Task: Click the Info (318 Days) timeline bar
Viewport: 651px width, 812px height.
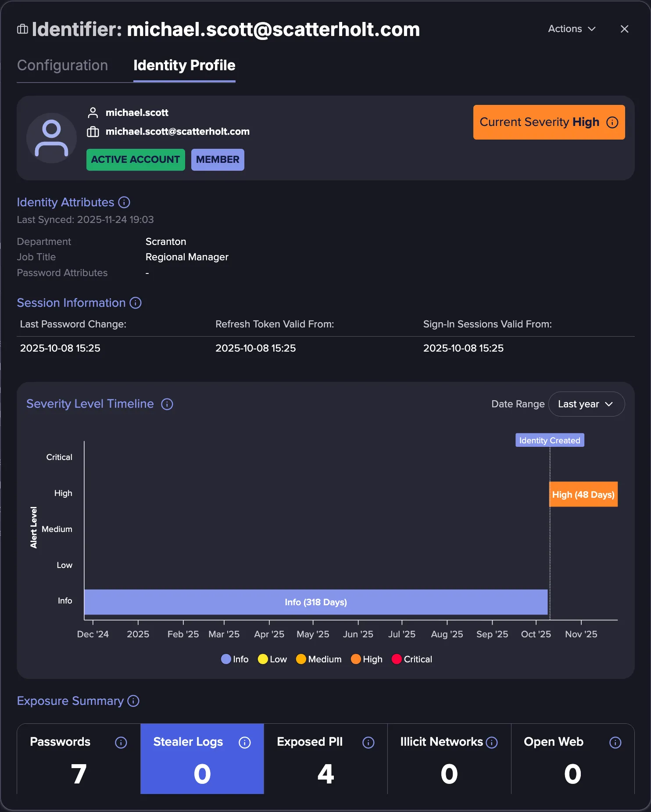Action: [x=316, y=602]
